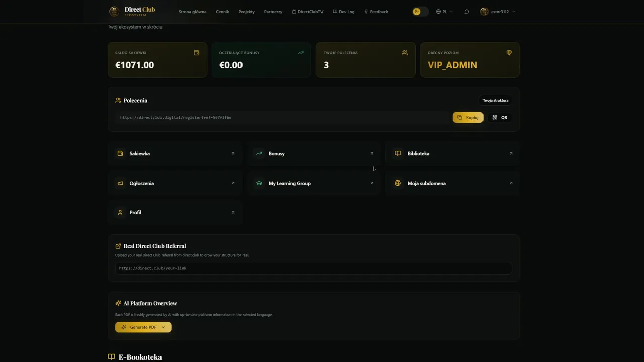
Task: Open the Generate PDF dropdown
Action: tap(143, 327)
